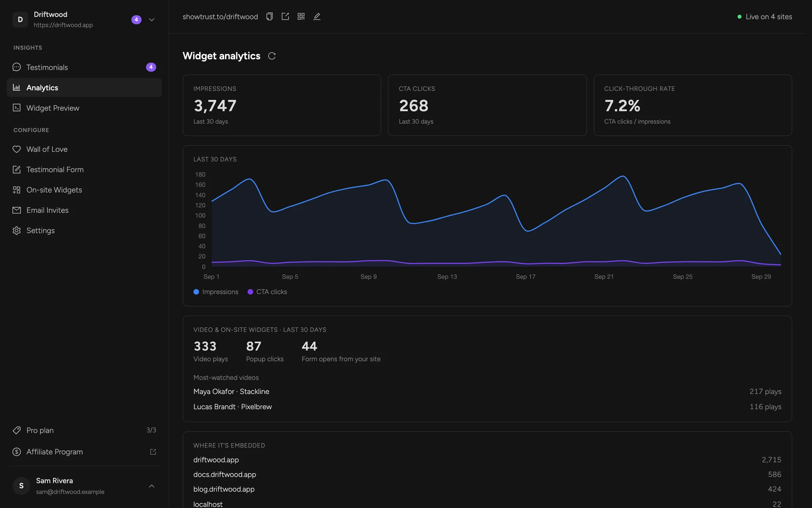The width and height of the screenshot is (812, 508).
Task: Click the Affiliate Program label
Action: pyautogui.click(x=55, y=452)
